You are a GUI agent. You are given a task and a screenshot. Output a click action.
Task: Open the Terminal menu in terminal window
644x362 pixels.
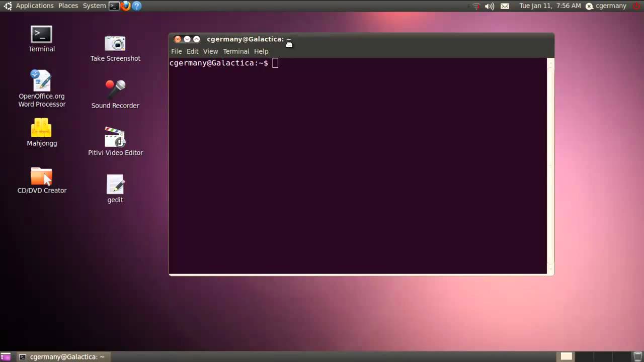pos(236,51)
